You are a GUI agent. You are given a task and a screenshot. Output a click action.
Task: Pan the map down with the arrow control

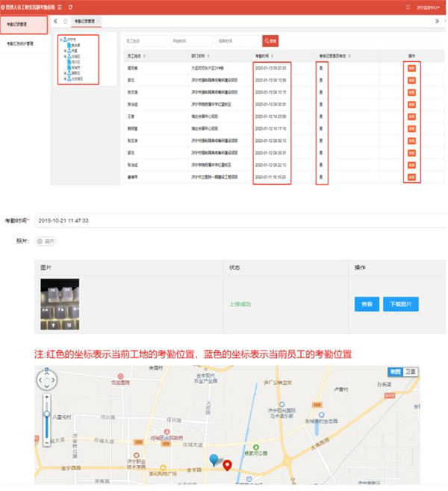click(x=46, y=386)
